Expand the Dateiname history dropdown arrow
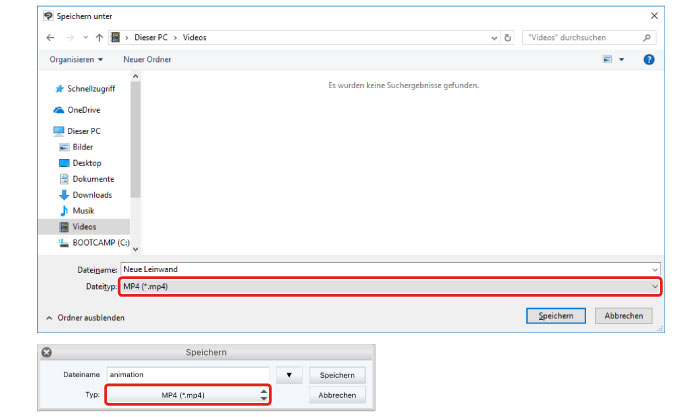Viewport: 697px width, 417px height. [655, 269]
